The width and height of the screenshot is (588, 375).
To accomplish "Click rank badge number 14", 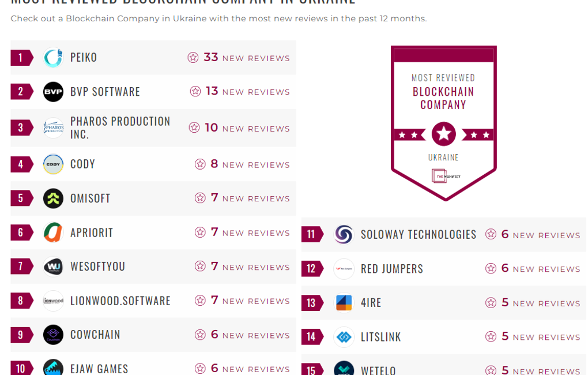I will click(312, 337).
